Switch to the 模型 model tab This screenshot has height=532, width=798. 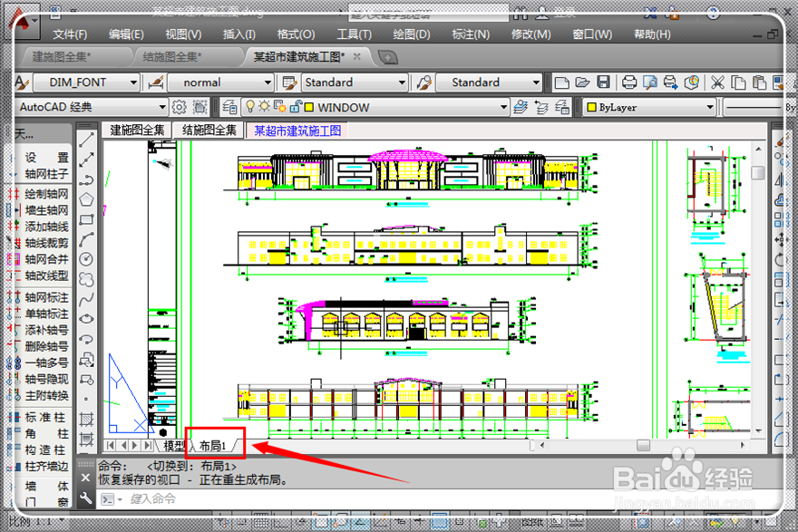pos(173,446)
